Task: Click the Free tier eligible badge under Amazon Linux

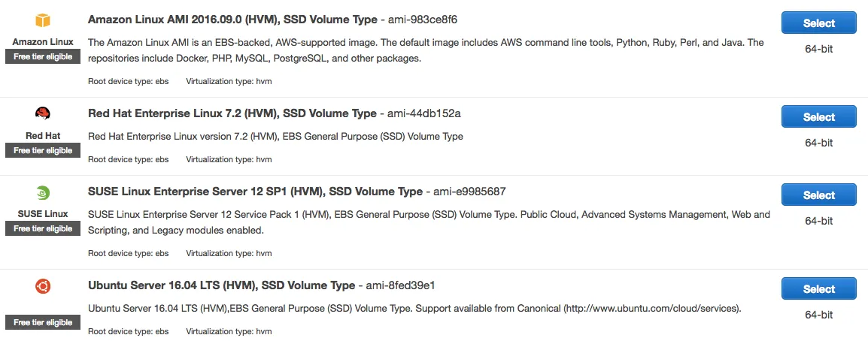Action: click(43, 56)
